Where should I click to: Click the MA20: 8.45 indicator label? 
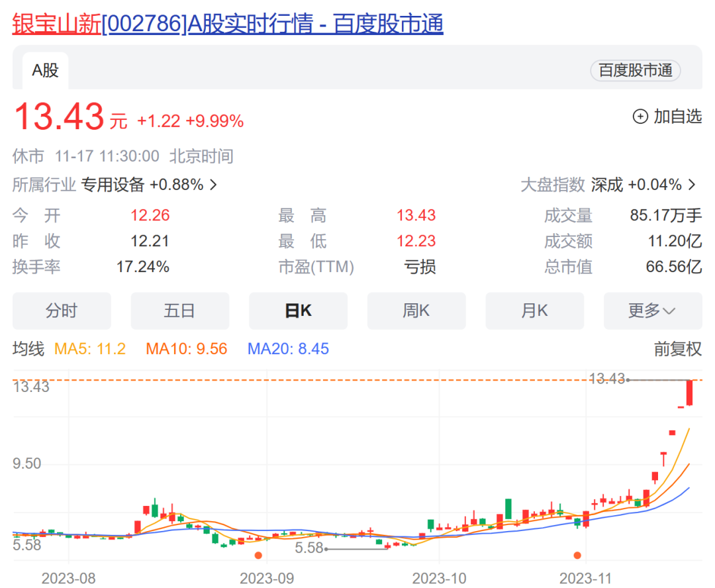[288, 349]
